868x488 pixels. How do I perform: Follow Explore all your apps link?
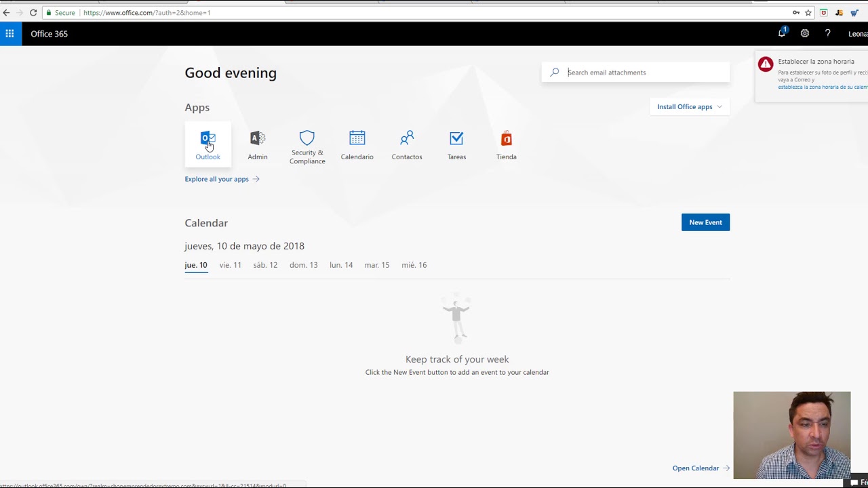coord(222,179)
